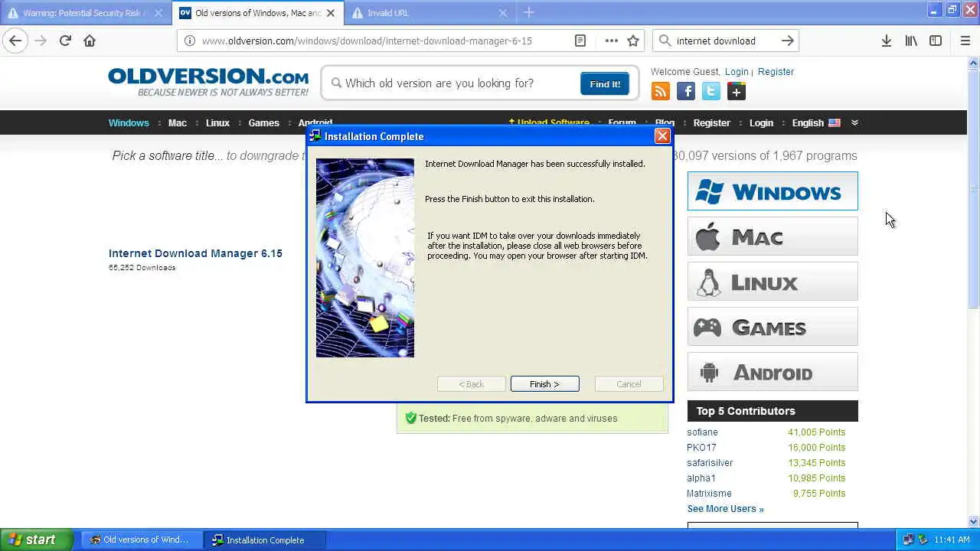Select the Android platform banner button
This screenshot has height=551, width=980.
(x=773, y=372)
